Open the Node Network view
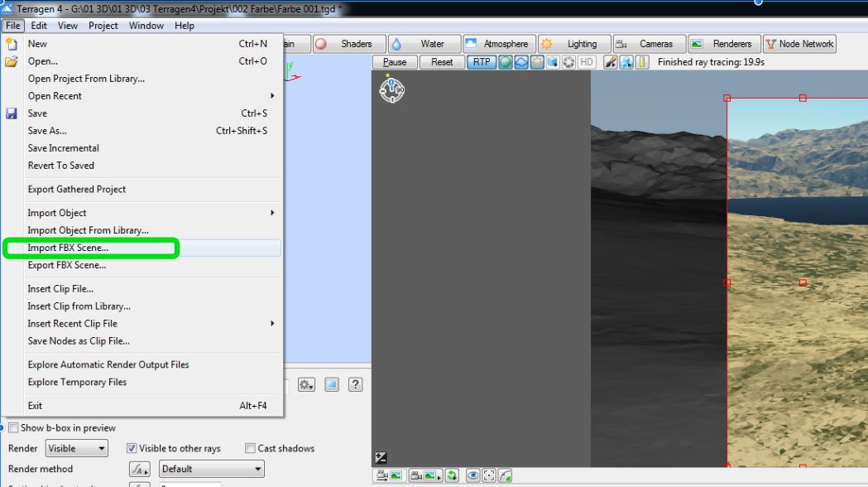The image size is (868, 487). [x=799, y=44]
